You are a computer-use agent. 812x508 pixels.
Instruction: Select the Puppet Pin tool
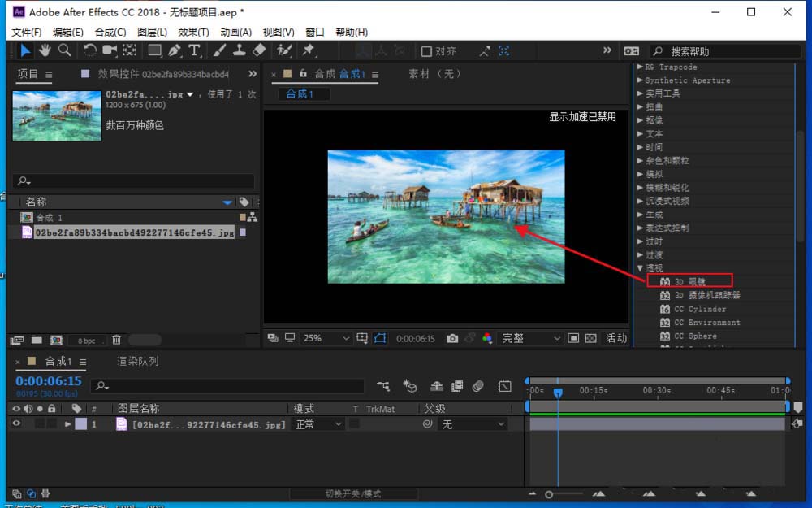point(309,50)
